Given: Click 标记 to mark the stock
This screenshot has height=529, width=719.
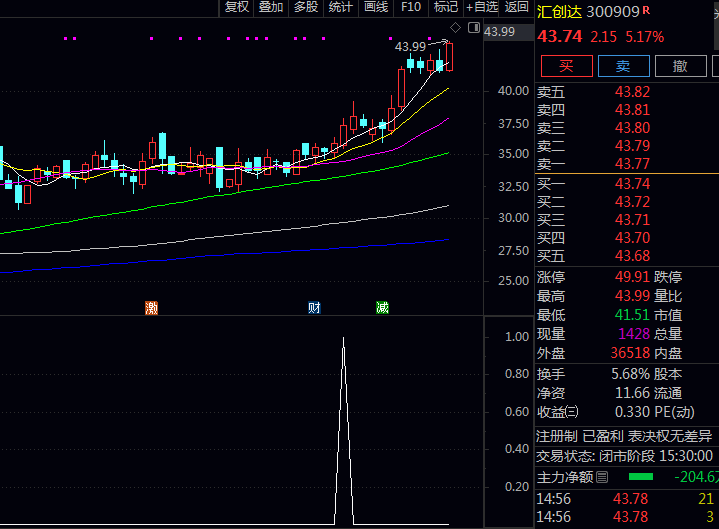Looking at the screenshot, I should tap(445, 7).
